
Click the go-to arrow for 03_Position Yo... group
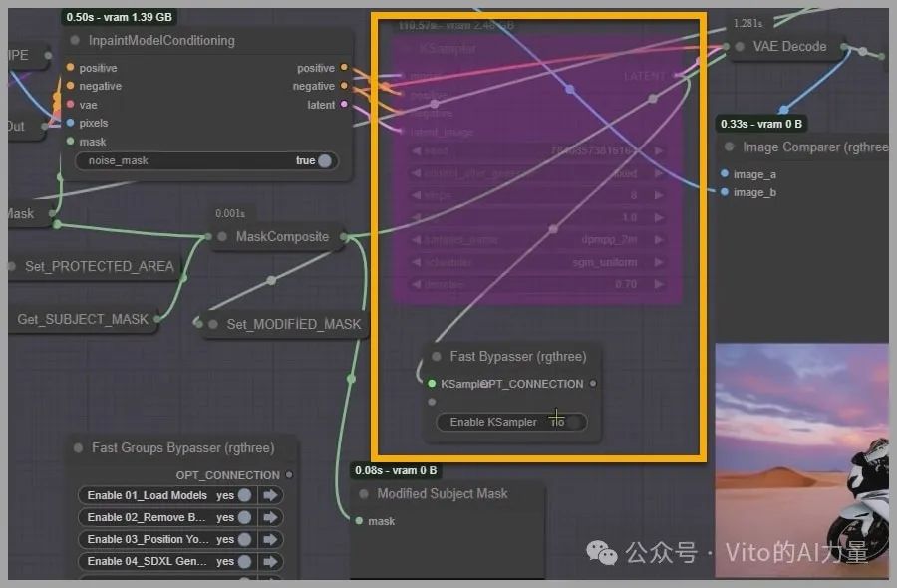click(270, 539)
